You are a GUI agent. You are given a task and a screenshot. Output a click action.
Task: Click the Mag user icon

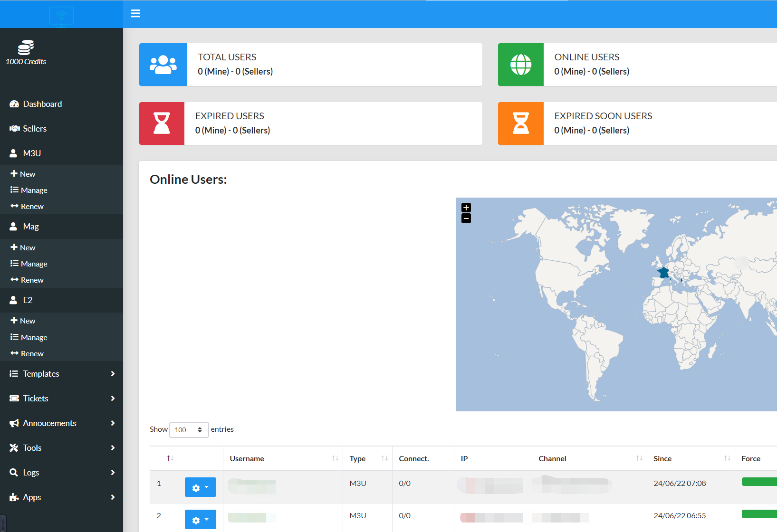[13, 227]
